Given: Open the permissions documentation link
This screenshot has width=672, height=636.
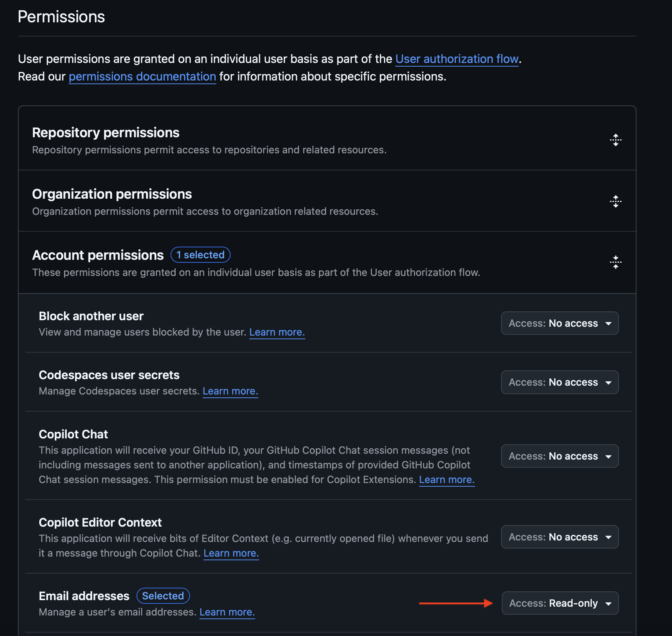Looking at the screenshot, I should point(142,76).
